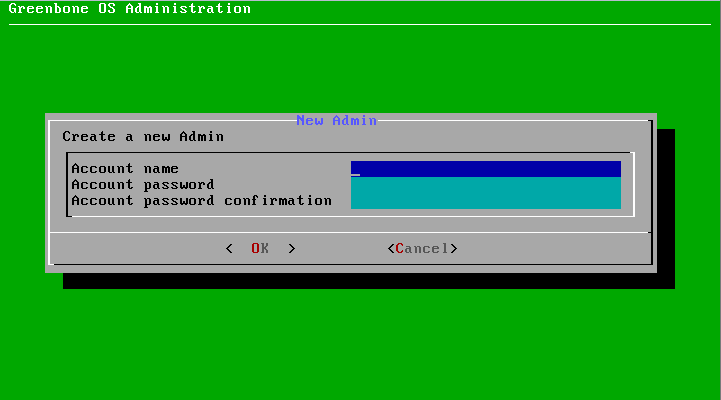Confirm with the OK button

point(260,249)
